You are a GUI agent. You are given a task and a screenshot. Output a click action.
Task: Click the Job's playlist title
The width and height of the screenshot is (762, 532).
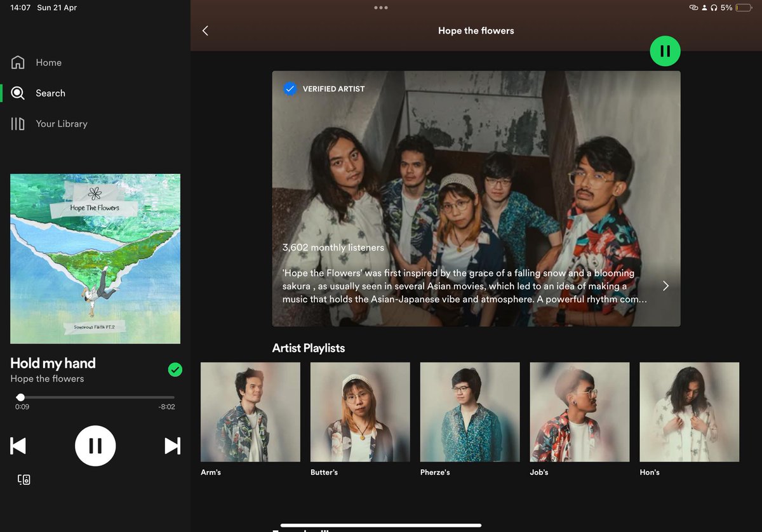click(539, 472)
